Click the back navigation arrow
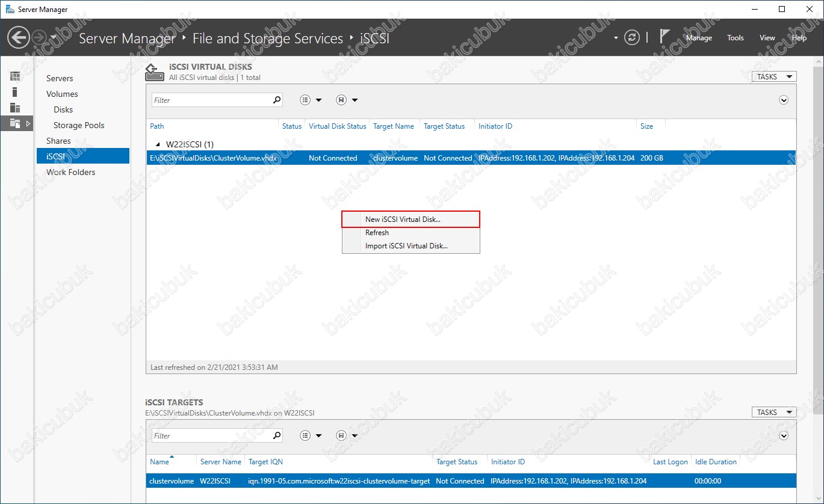 coord(19,38)
